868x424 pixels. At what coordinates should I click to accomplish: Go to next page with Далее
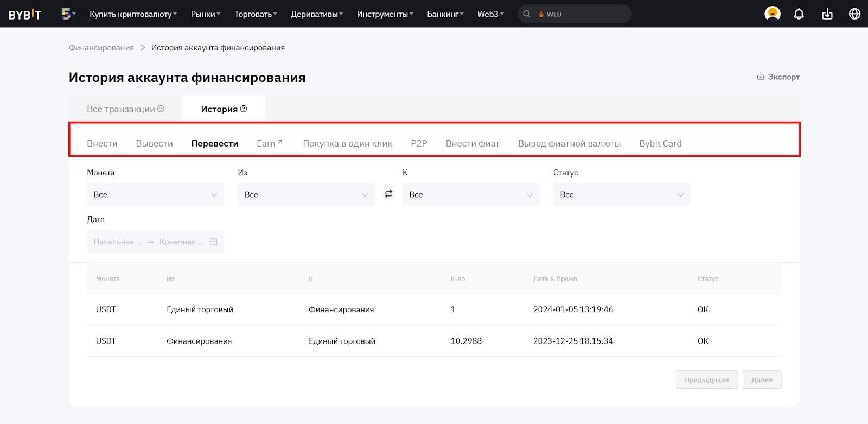pyautogui.click(x=762, y=380)
